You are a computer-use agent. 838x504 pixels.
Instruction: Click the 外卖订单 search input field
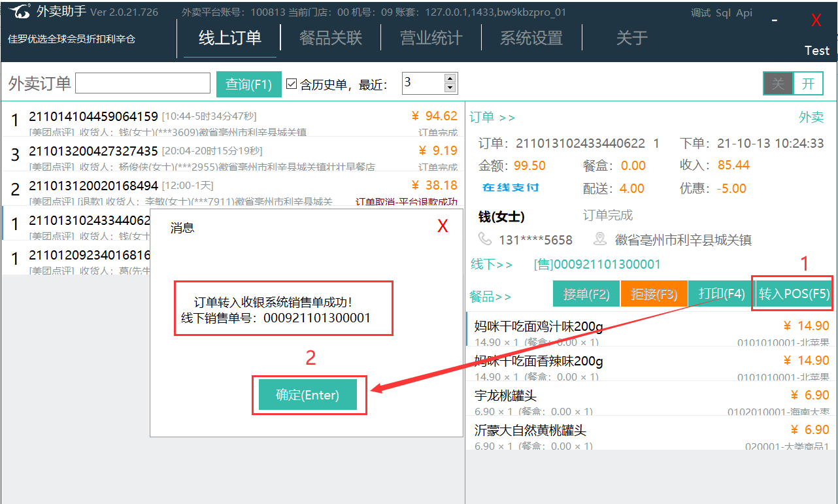(142, 84)
